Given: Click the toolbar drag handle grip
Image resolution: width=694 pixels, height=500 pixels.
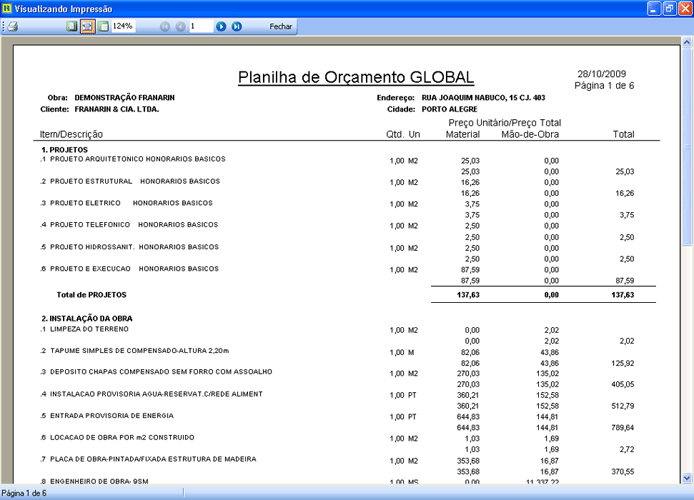Looking at the screenshot, I should 4,27.
